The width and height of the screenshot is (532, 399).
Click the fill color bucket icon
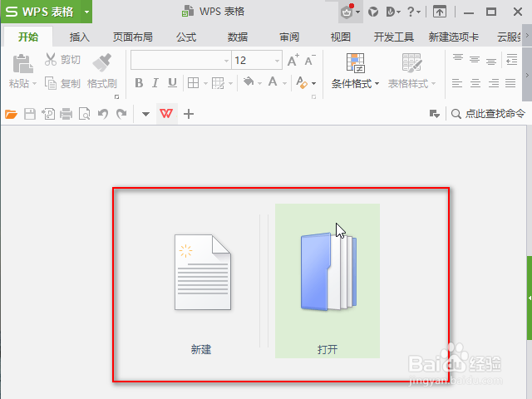point(249,81)
